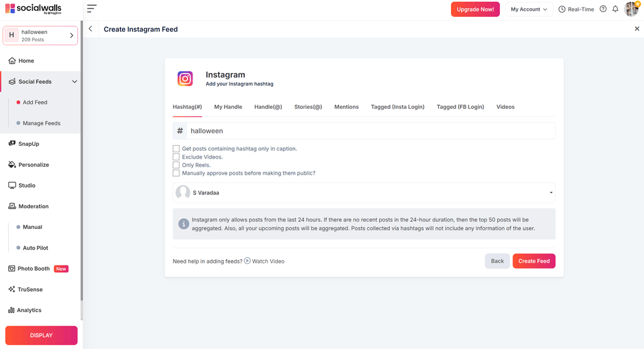
Task: Click the Create Feed button
Action: point(534,261)
